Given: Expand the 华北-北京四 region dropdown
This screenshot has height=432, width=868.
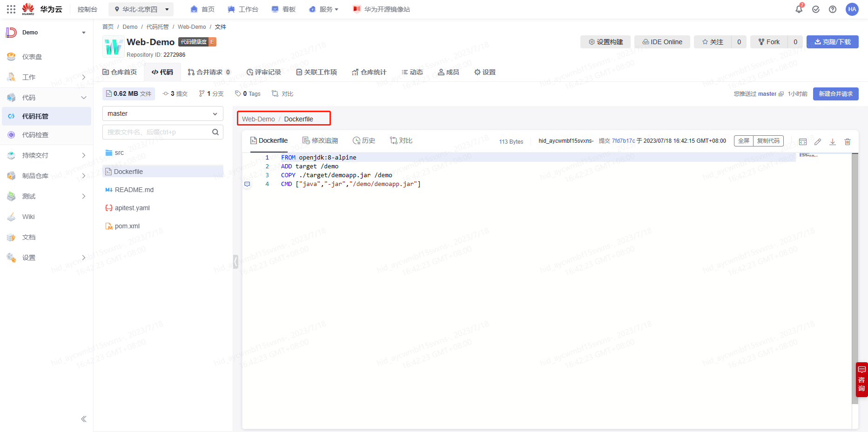Looking at the screenshot, I should point(141,9).
